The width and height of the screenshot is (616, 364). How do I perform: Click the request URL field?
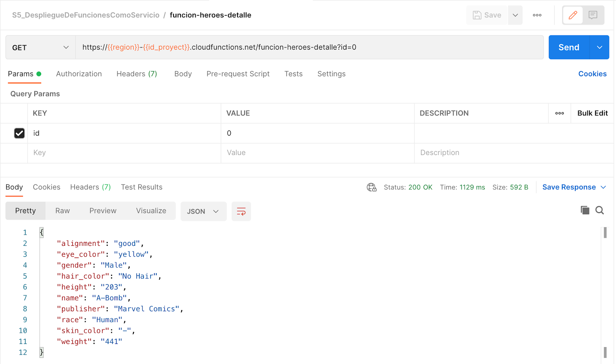click(309, 47)
